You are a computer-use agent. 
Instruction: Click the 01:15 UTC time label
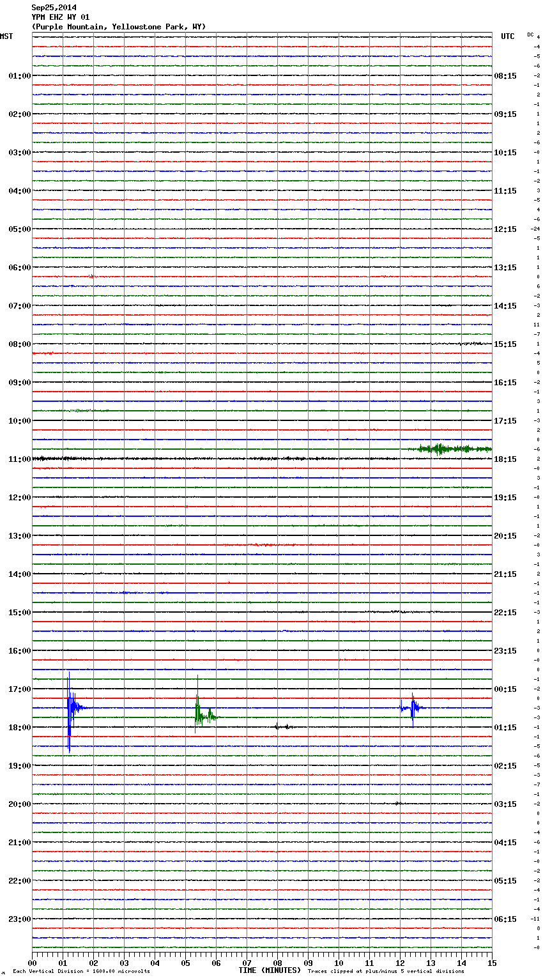(505, 728)
